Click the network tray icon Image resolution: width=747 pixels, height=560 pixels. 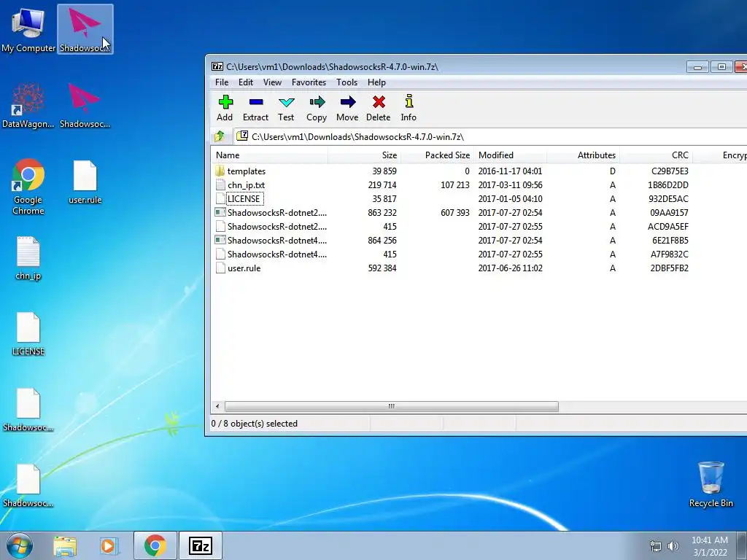tap(656, 546)
